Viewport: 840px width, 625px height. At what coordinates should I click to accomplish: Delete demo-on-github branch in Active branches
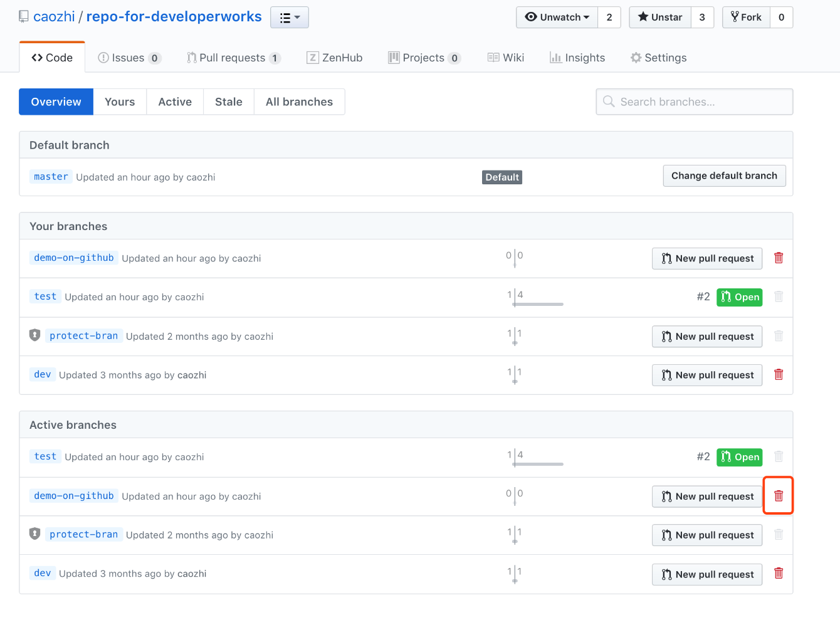779,496
